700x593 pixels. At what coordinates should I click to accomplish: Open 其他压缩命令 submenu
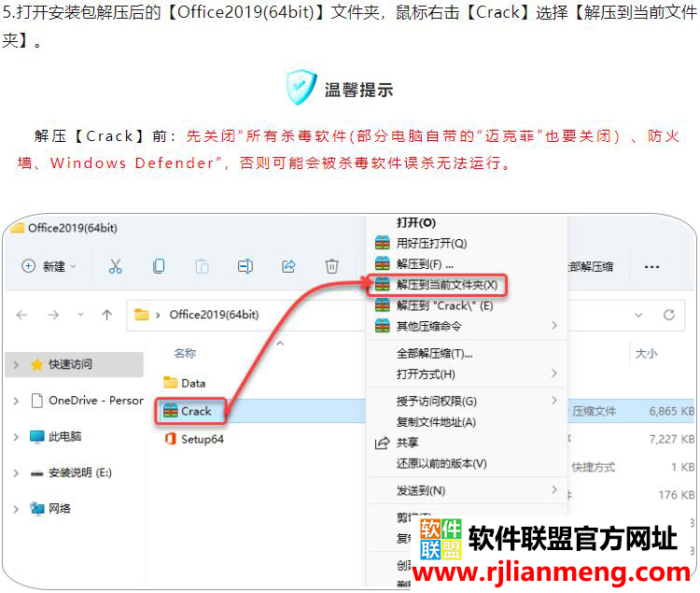(428, 326)
